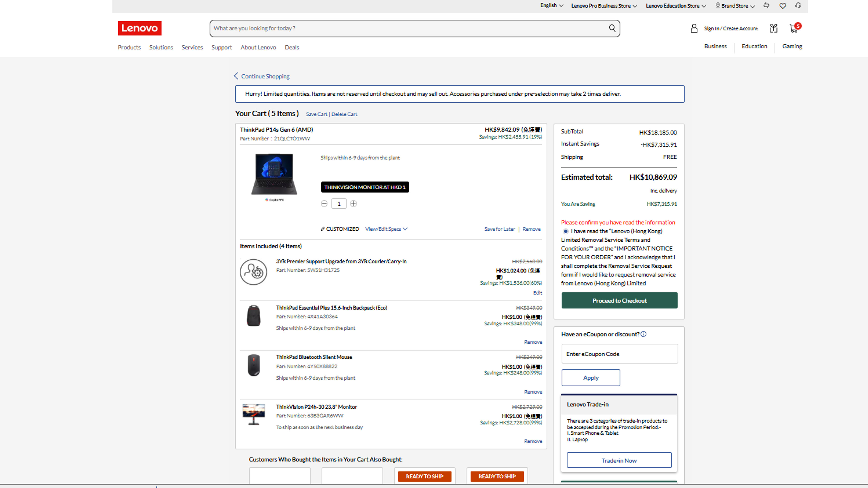
Task: Open the Support menu
Action: tap(222, 47)
